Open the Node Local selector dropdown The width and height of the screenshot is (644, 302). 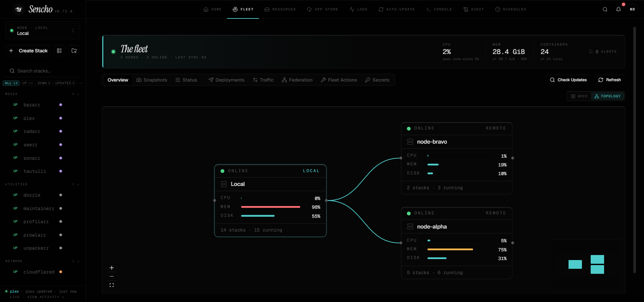coord(43,31)
